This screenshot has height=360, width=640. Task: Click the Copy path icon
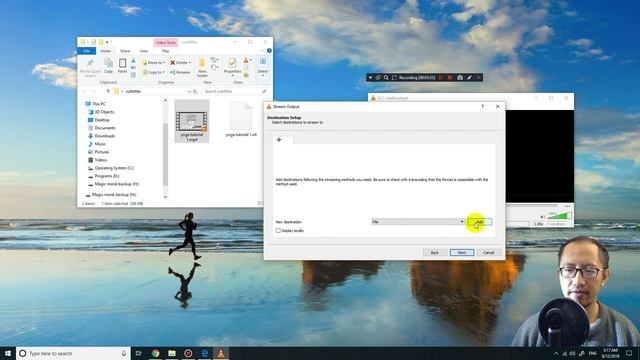133,68
